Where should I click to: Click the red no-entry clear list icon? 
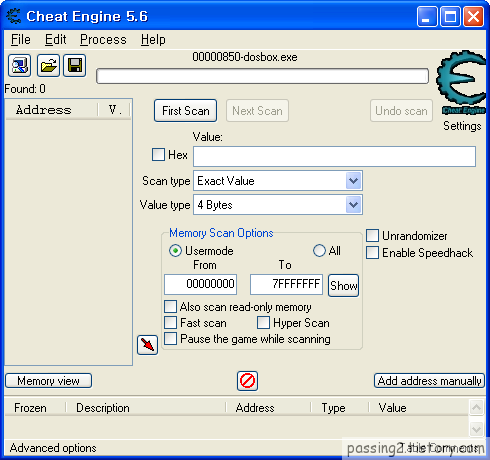(247, 381)
